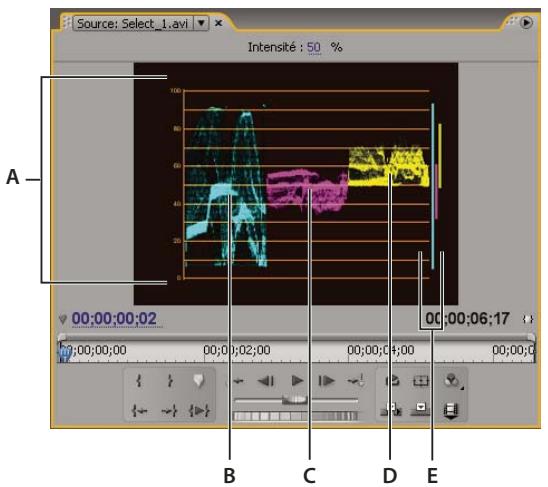
Task: Click ruler at 00;00;02;00 mark
Action: pyautogui.click(x=237, y=350)
